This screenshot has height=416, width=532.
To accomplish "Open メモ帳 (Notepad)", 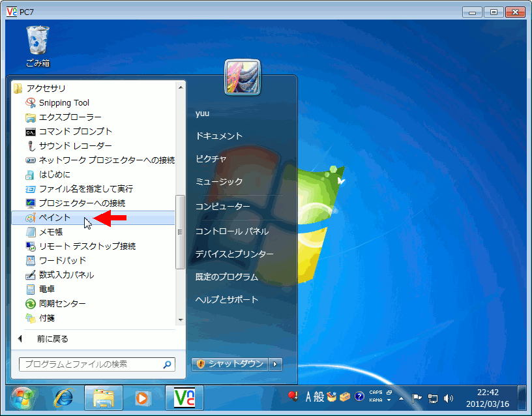I will click(x=50, y=231).
